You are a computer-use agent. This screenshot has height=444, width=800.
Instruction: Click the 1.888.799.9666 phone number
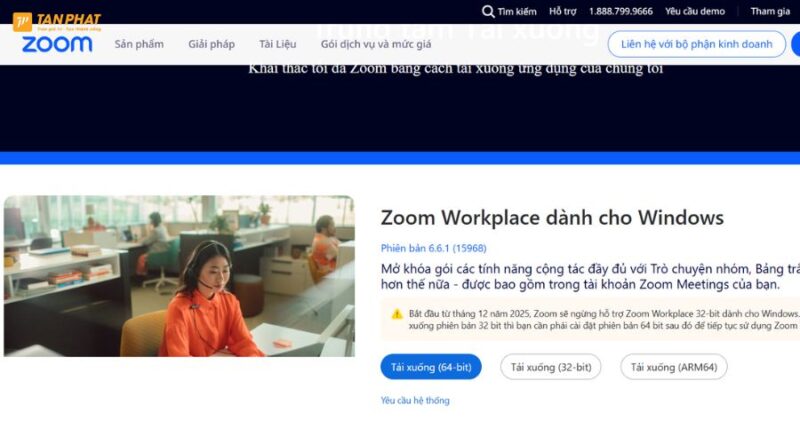(x=620, y=11)
